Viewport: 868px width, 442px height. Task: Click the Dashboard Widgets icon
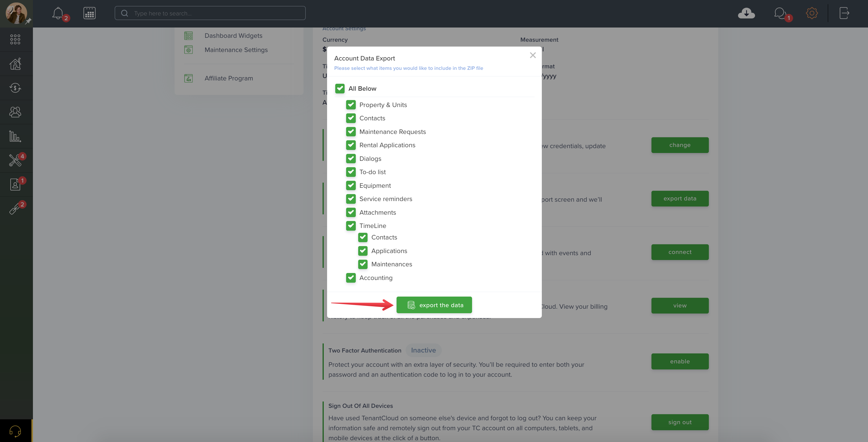tap(188, 36)
